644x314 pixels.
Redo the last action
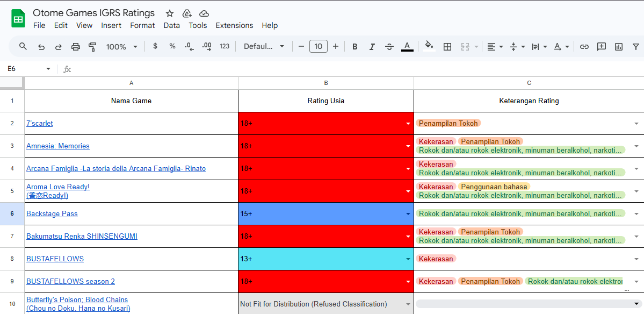click(59, 46)
